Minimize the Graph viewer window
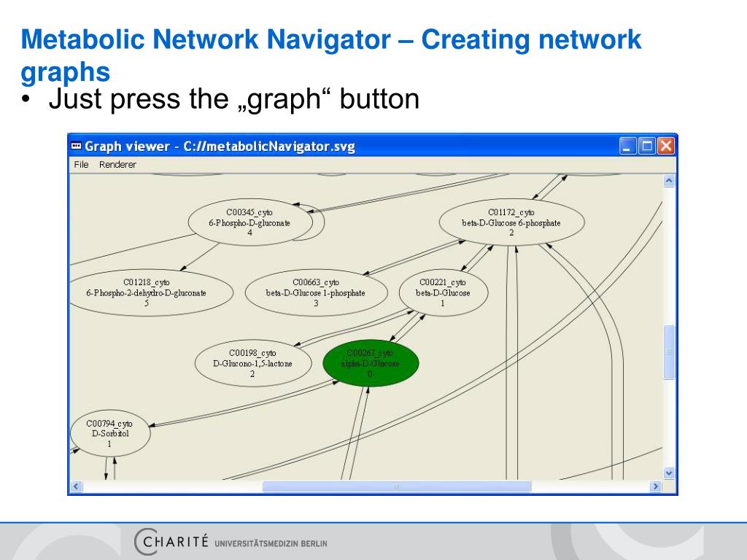The image size is (747, 560). pos(628,146)
